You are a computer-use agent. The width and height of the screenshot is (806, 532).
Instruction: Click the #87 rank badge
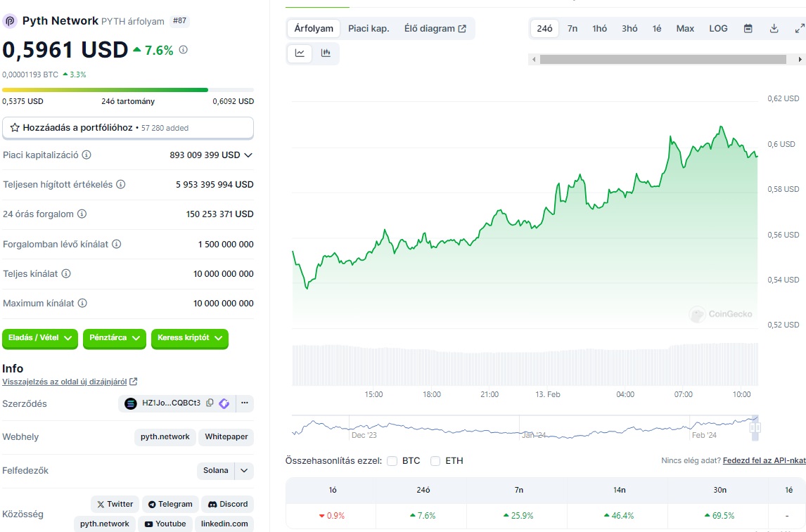(x=179, y=21)
